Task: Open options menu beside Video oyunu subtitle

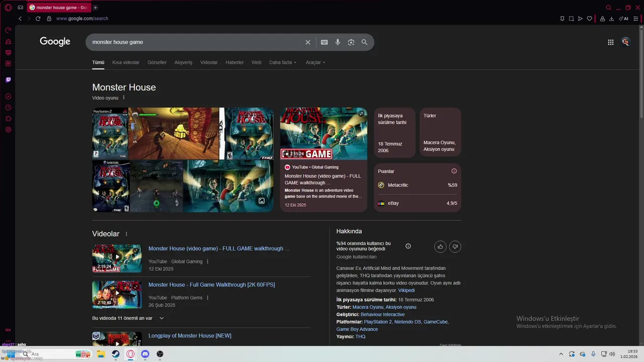Action: pos(124,98)
